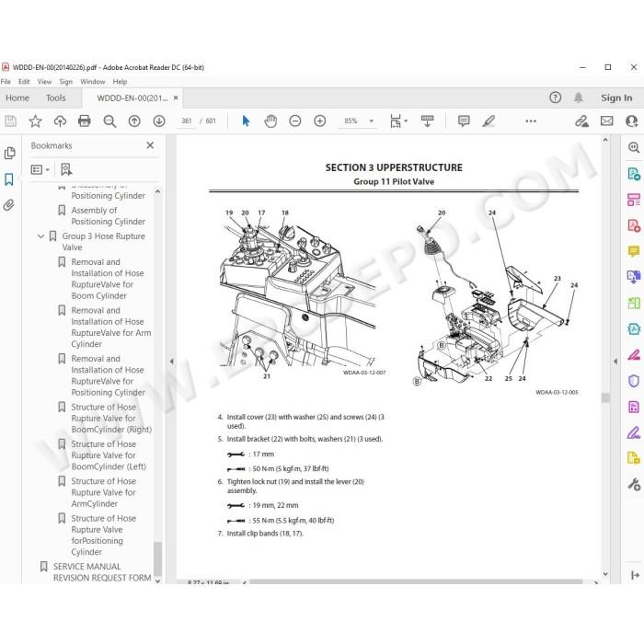Open search tool in right pane
The width and height of the screenshot is (644, 644).
tap(634, 147)
